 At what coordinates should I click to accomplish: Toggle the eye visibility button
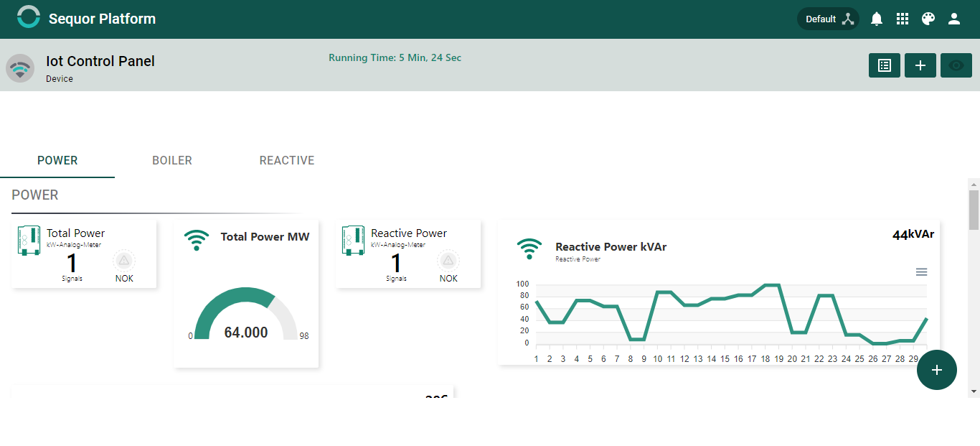coord(956,65)
